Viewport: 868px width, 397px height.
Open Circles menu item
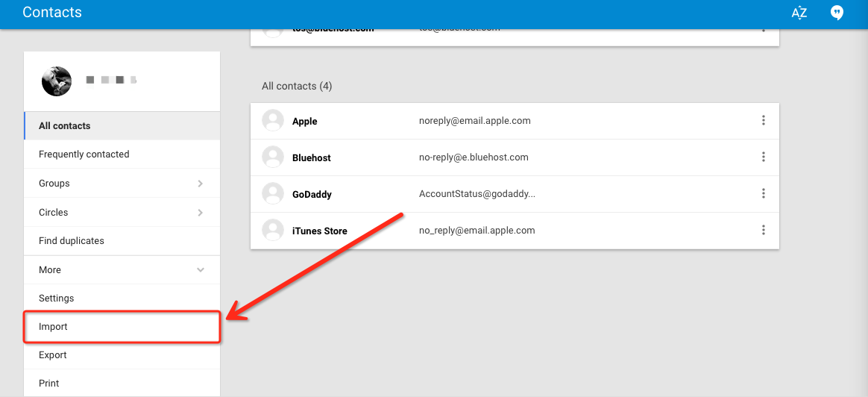[122, 213]
